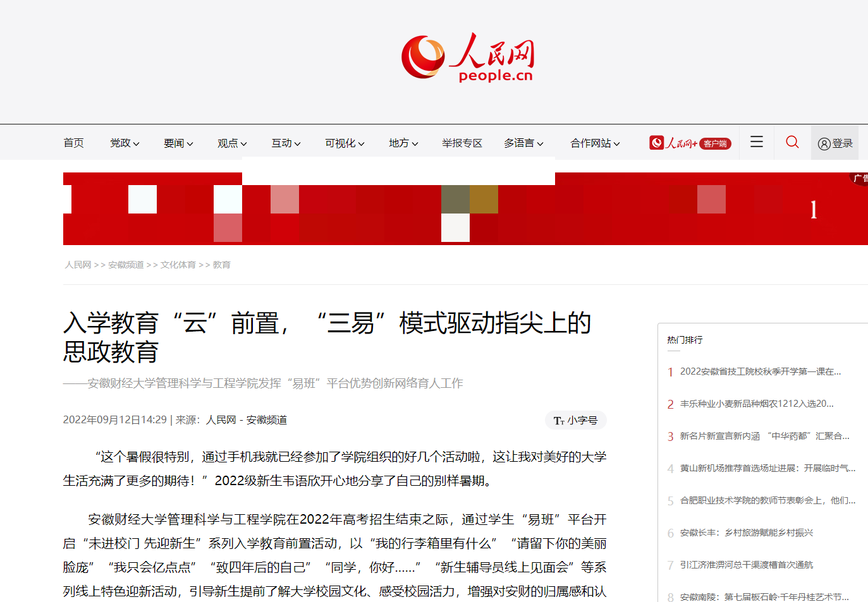Click the People.cn logo at top

pyautogui.click(x=468, y=58)
